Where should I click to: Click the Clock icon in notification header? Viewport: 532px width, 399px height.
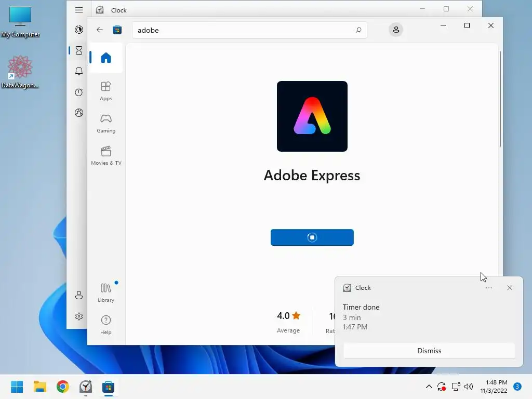[347, 288]
